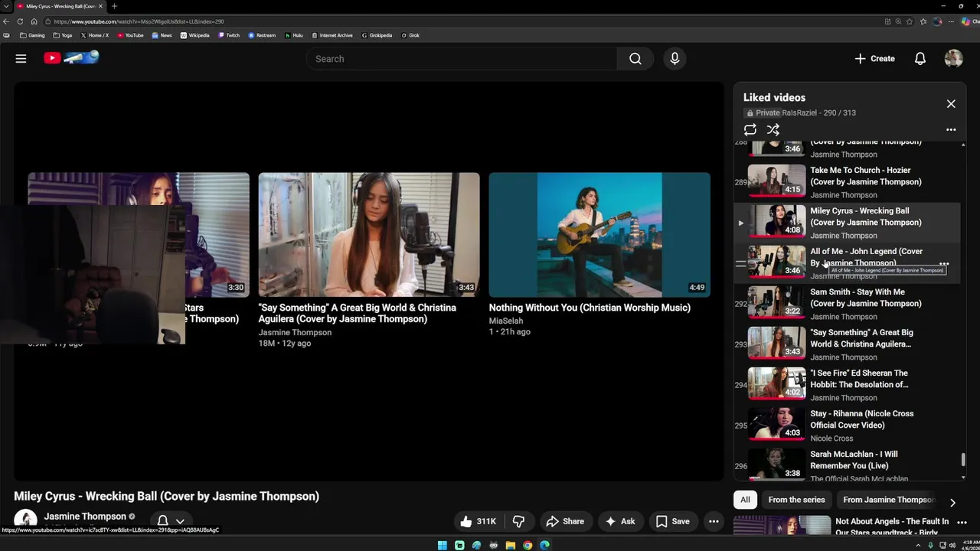Play 'I See Fire' Ed Sheeran cover

point(847,385)
